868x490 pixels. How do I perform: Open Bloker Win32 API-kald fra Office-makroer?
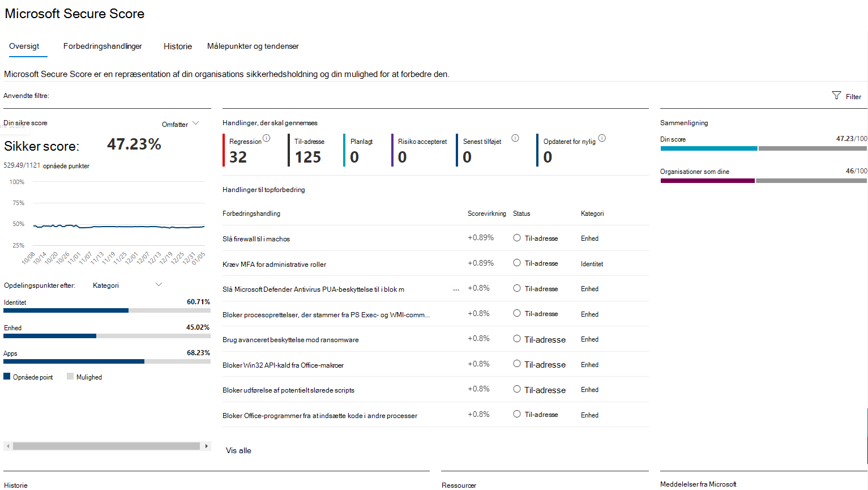point(283,365)
